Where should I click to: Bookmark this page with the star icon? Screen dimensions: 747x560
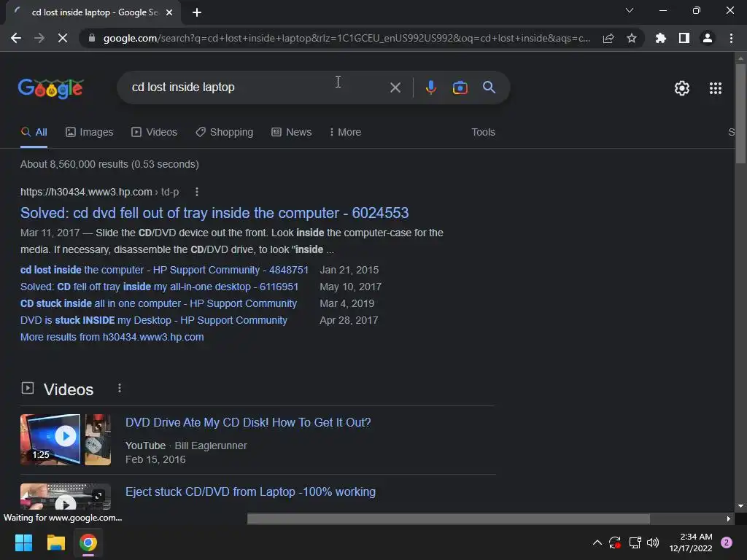pyautogui.click(x=632, y=38)
